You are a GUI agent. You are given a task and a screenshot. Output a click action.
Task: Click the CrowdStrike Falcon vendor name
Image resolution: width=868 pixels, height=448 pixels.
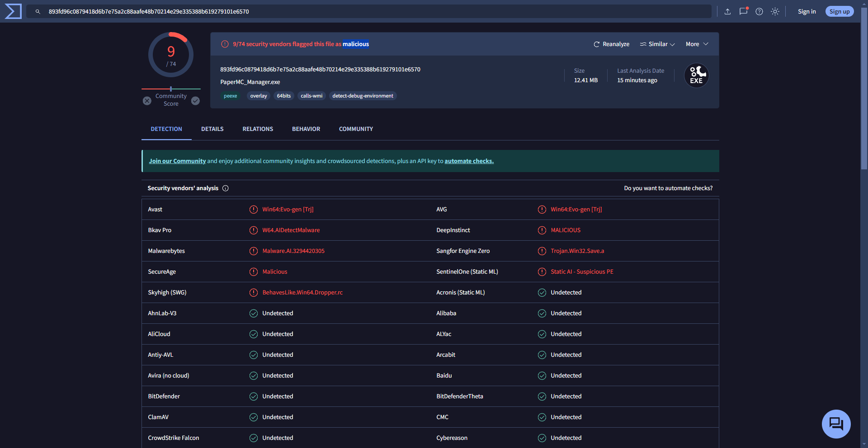(174, 438)
